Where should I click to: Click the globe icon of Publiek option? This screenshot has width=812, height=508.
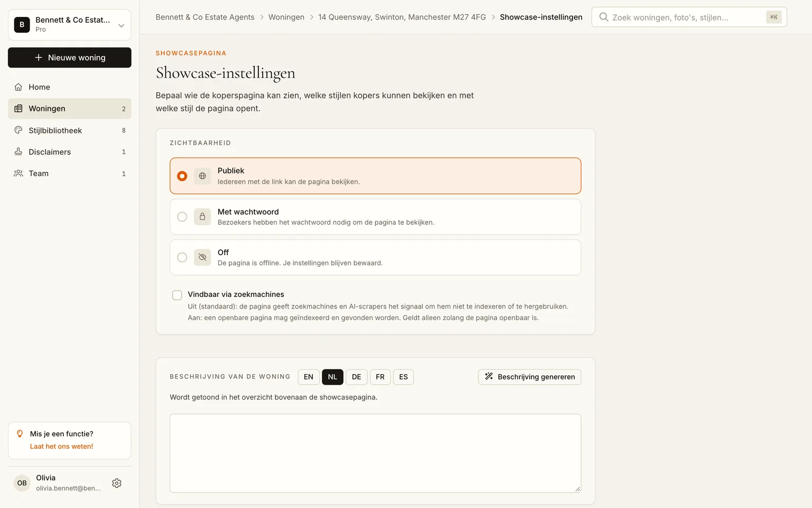pos(202,176)
